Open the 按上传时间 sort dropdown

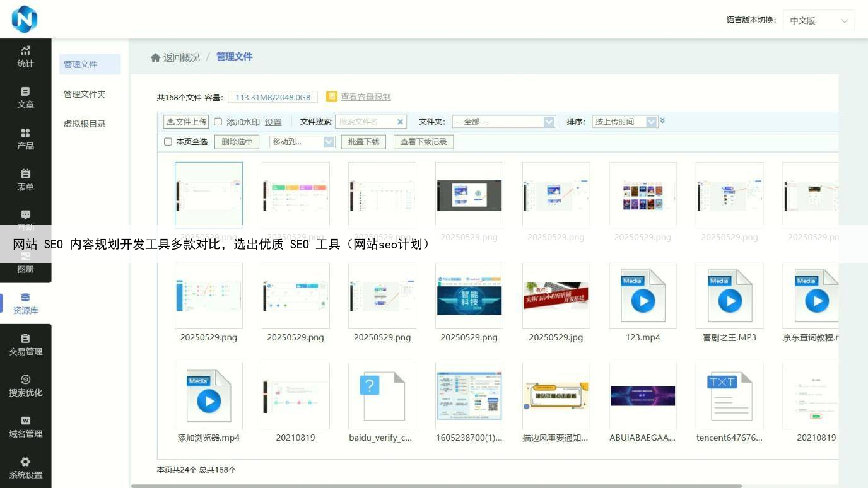pos(625,122)
